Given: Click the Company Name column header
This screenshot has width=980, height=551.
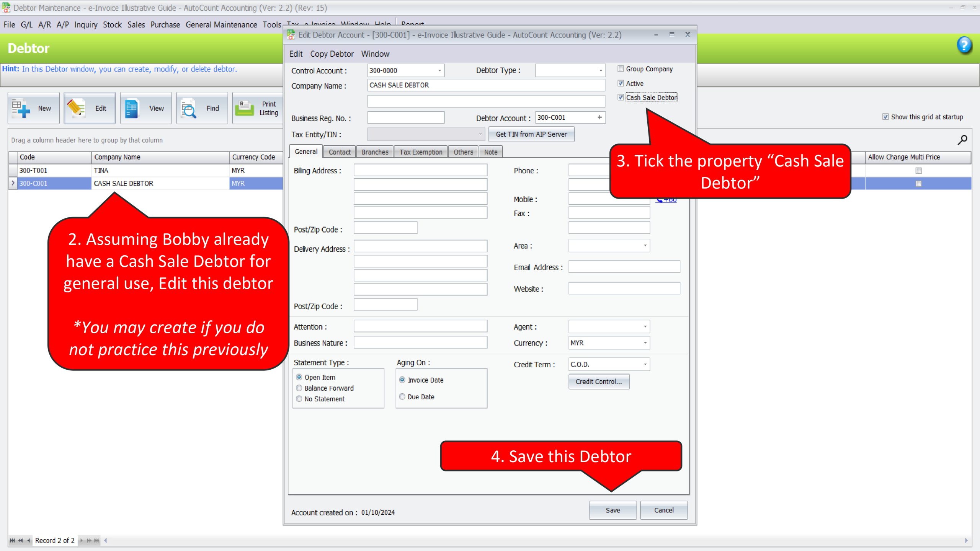Looking at the screenshot, I should click(x=160, y=157).
